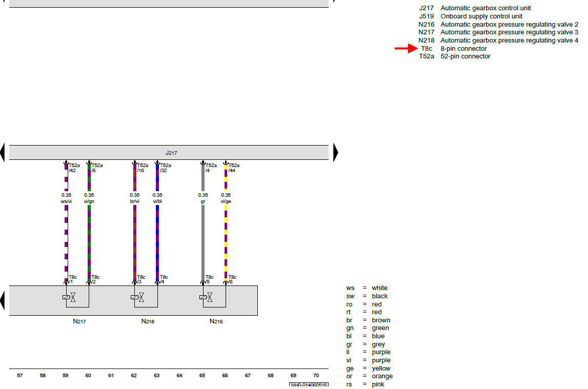The image size is (588, 389).
Task: Click the T52a /4 pin label
Action: coord(211,168)
